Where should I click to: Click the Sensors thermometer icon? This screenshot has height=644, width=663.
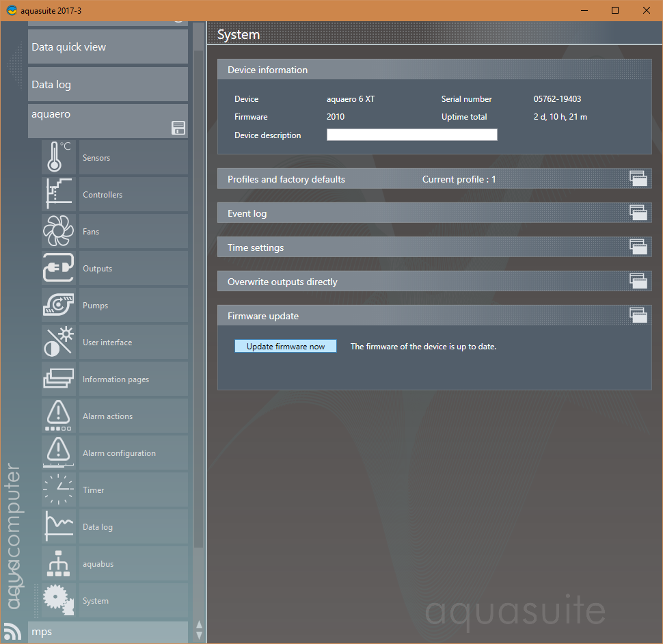[x=59, y=157]
